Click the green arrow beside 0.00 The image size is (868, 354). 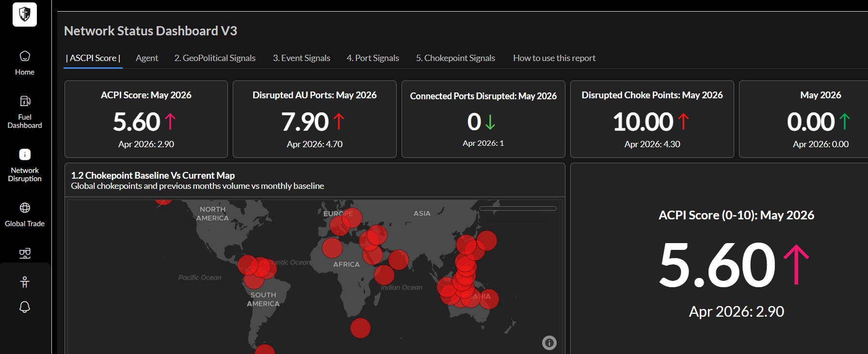[x=845, y=121]
